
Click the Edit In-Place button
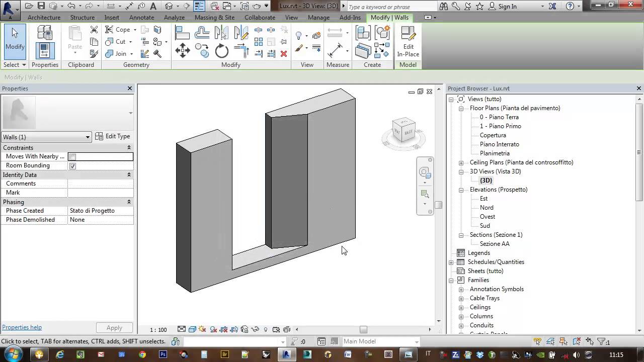coord(408,42)
